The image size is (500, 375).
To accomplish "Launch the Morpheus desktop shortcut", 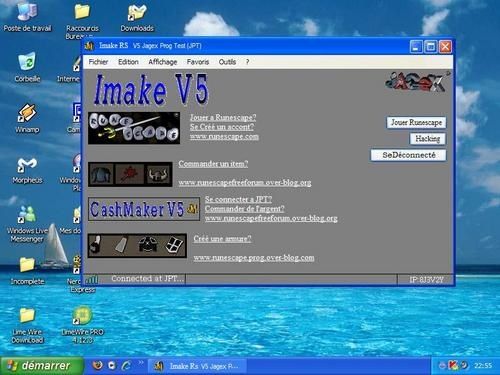I will pyautogui.click(x=27, y=169).
